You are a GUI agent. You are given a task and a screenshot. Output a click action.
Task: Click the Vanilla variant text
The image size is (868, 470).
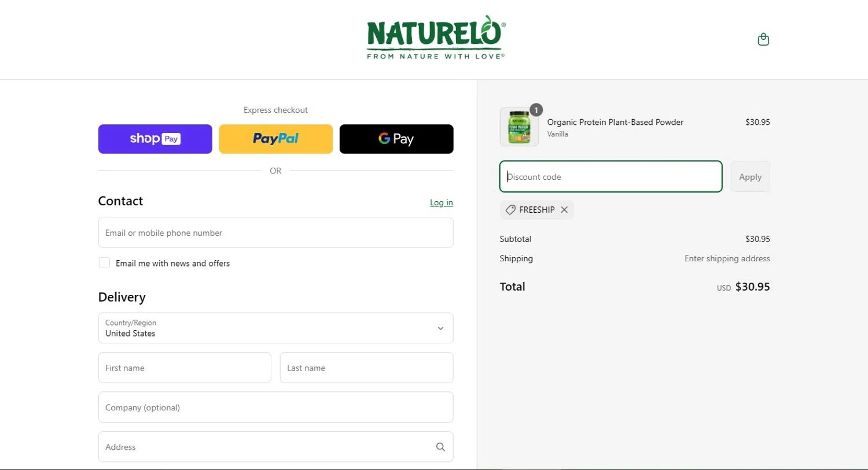(558, 134)
